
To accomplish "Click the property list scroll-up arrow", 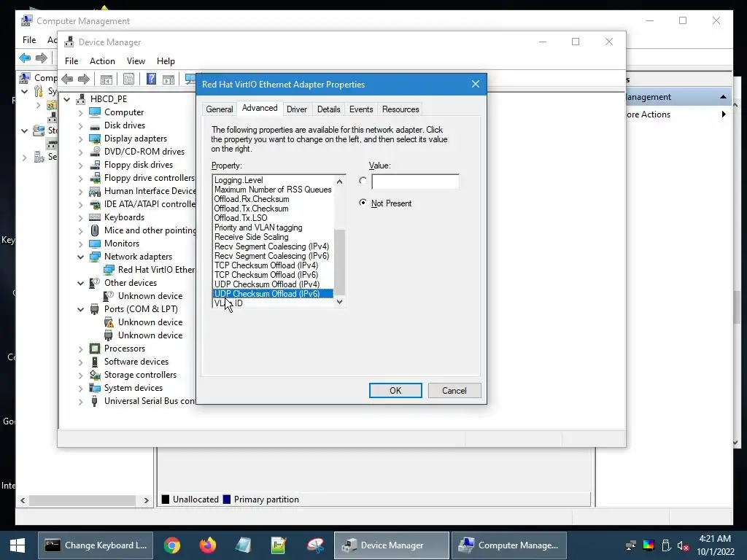I will pyautogui.click(x=340, y=182).
